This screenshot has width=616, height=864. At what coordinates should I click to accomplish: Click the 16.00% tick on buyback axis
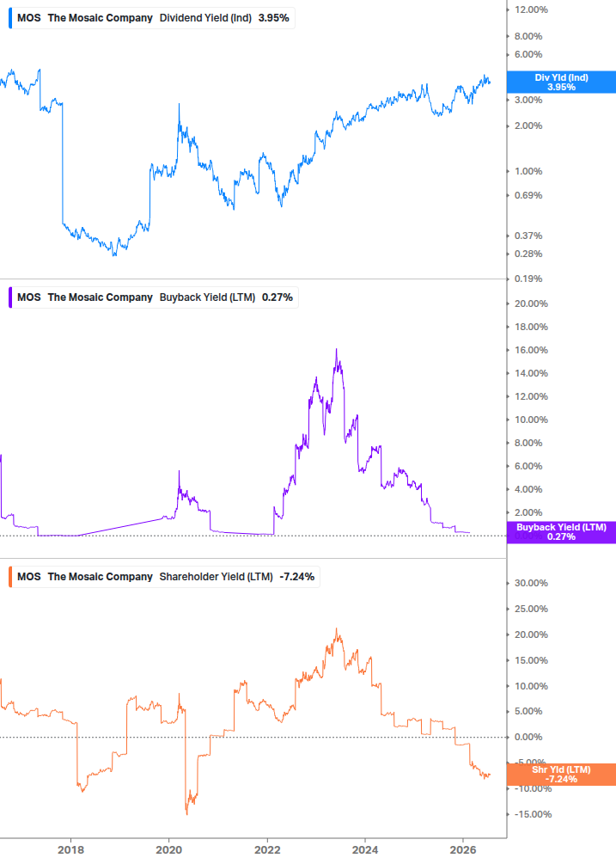click(531, 350)
